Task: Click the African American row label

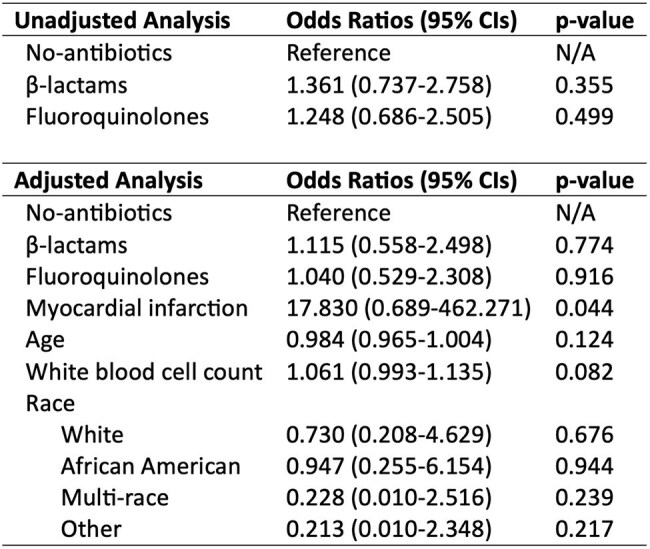Action: (x=150, y=466)
